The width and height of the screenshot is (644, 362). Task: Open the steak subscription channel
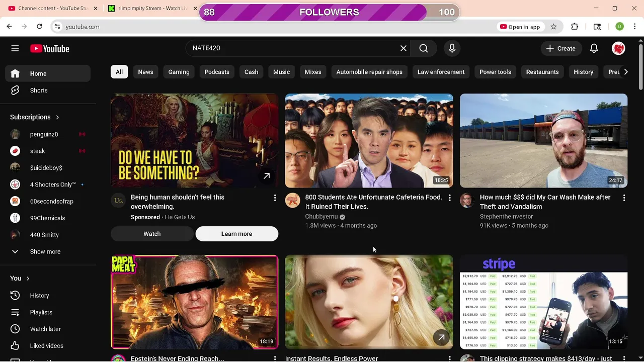48,151
